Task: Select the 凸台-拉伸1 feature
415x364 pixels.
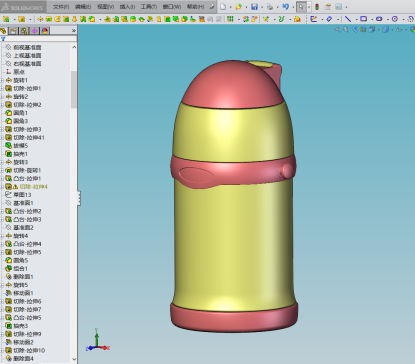Action: click(x=27, y=179)
